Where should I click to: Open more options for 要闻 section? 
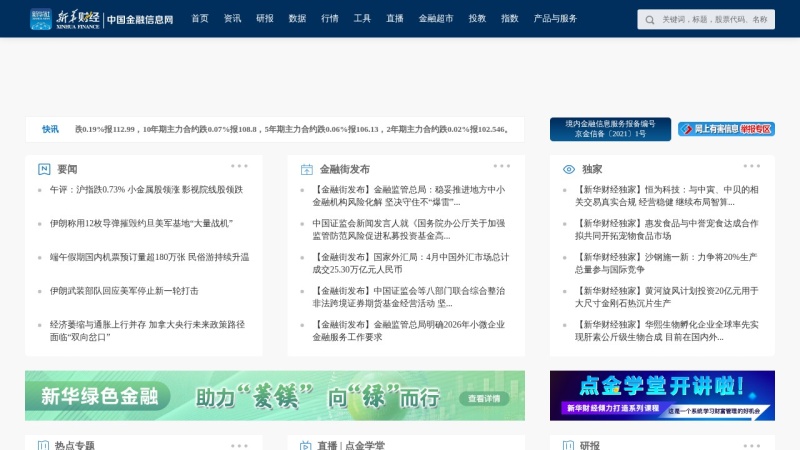[239, 166]
